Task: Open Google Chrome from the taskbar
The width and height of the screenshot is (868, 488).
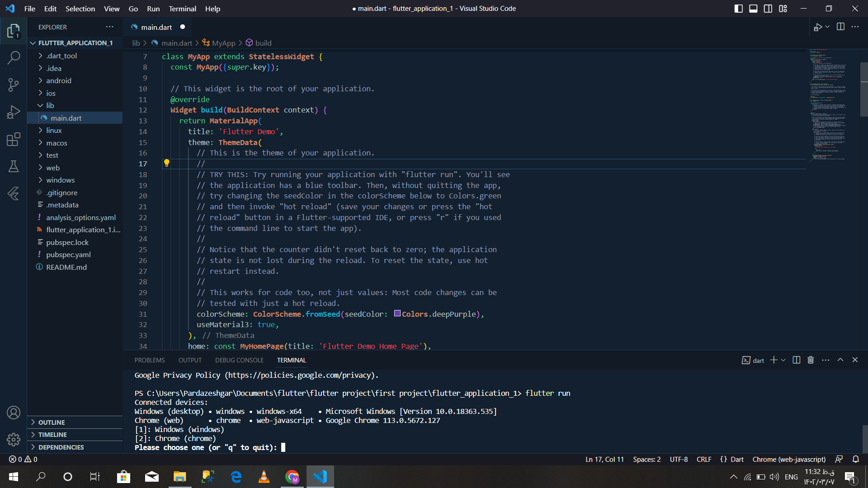Action: tap(292, 477)
